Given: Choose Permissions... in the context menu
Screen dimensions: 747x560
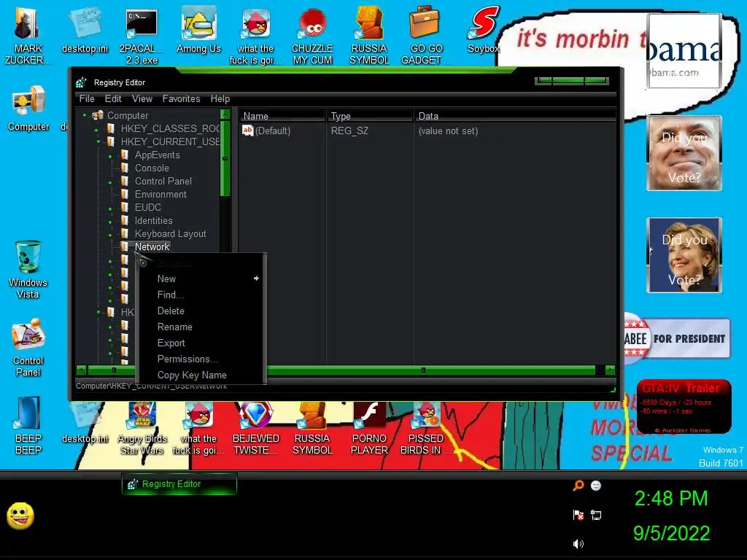Looking at the screenshot, I should tap(200, 359).
